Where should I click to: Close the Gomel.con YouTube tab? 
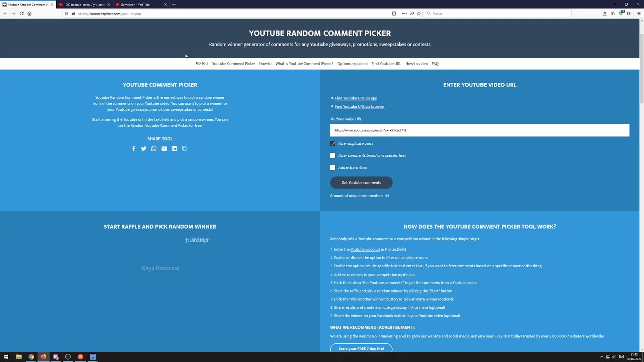(x=165, y=5)
